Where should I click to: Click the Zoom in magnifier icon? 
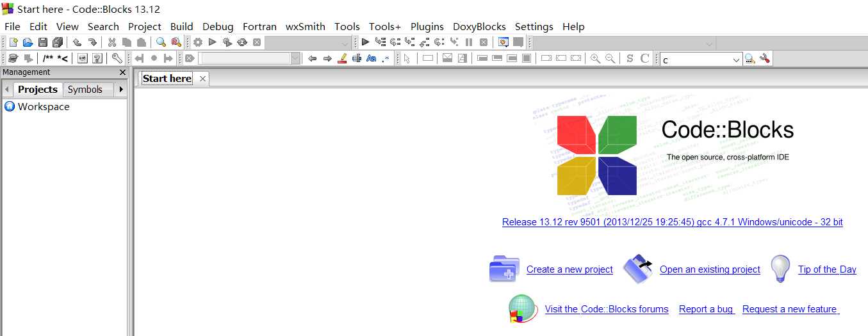coord(595,58)
